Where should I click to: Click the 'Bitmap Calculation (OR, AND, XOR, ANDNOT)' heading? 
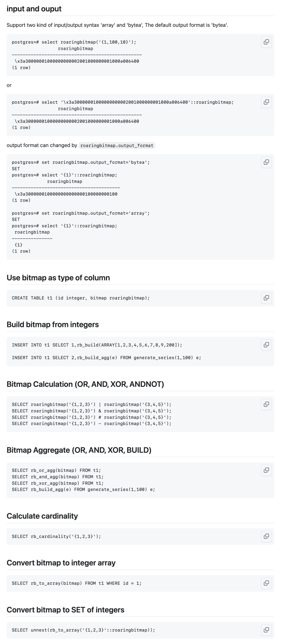85,384
